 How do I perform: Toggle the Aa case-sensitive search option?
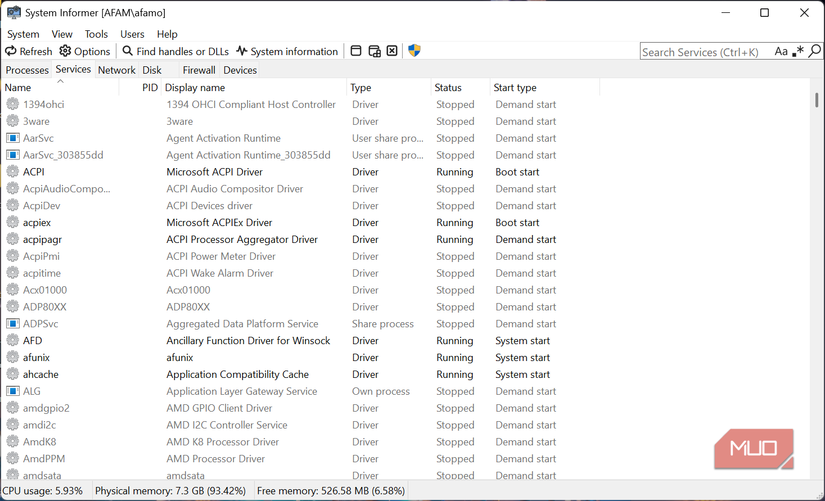[781, 52]
